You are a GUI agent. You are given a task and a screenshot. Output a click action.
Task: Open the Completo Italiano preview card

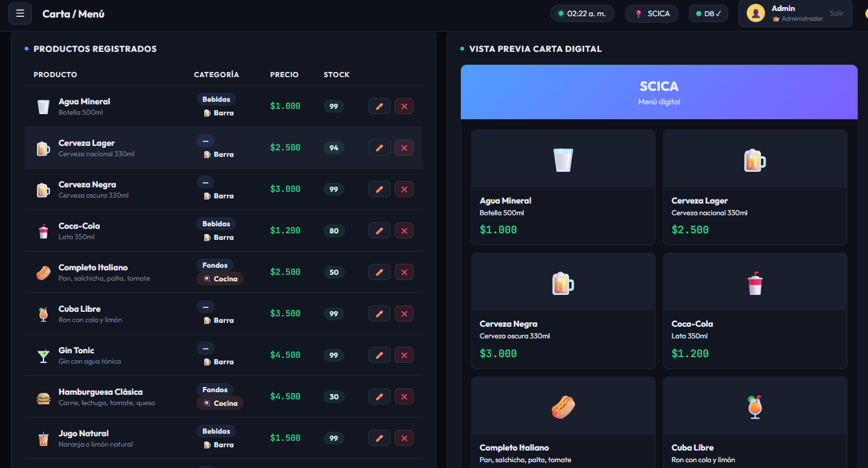click(563, 422)
